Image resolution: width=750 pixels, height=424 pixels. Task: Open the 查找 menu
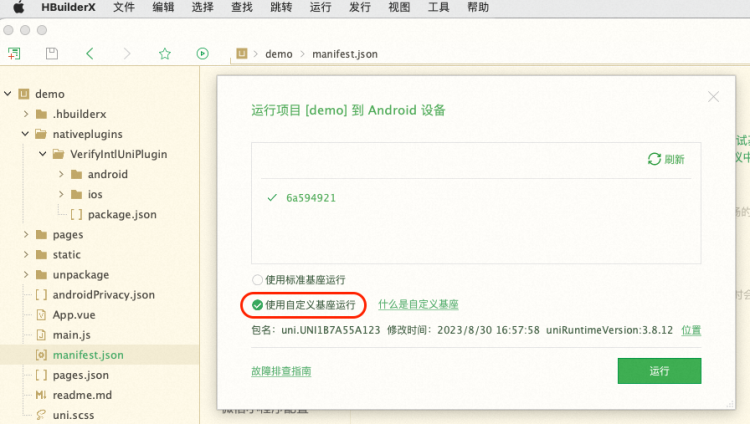[242, 7]
